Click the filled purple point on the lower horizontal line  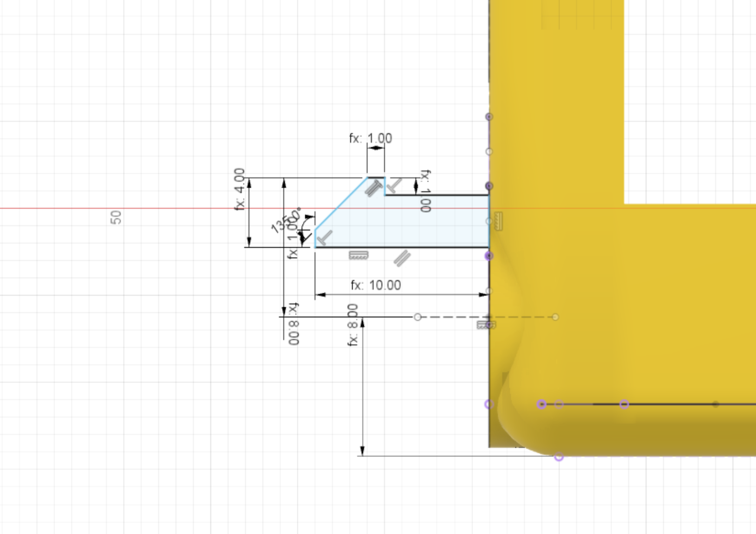pos(541,404)
